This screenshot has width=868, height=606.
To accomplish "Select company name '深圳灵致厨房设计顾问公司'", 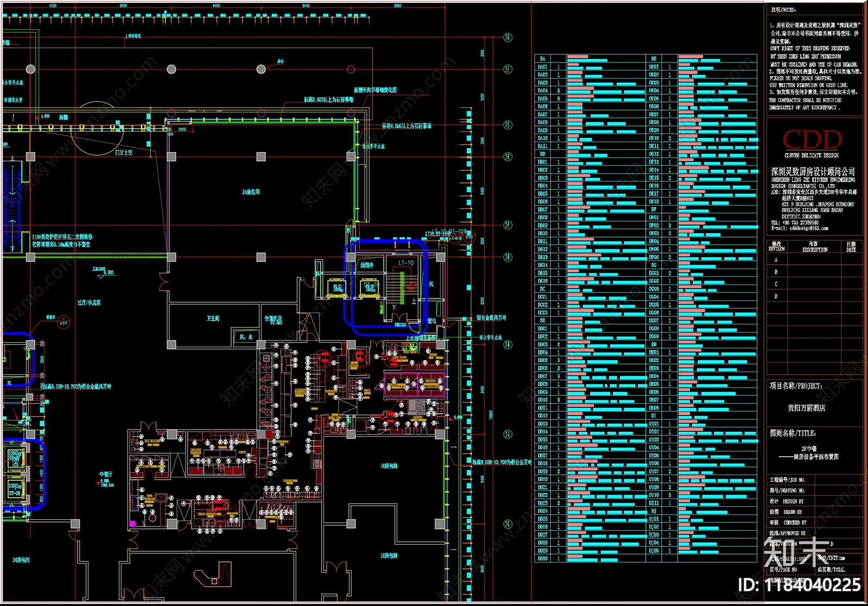I will [813, 171].
